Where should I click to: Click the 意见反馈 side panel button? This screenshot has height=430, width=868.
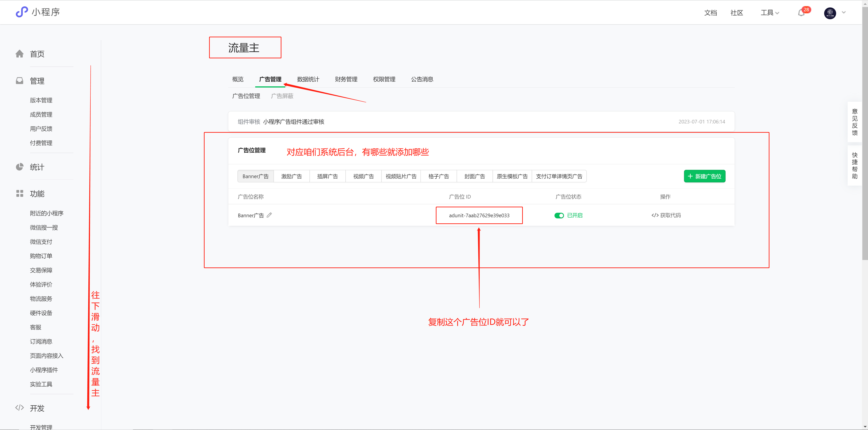tap(854, 122)
